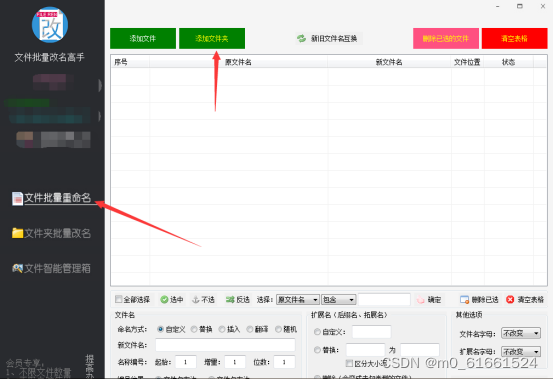Screen dimensions: 553x379
Task: Click the 新文件名 column header
Action: coord(389,62)
